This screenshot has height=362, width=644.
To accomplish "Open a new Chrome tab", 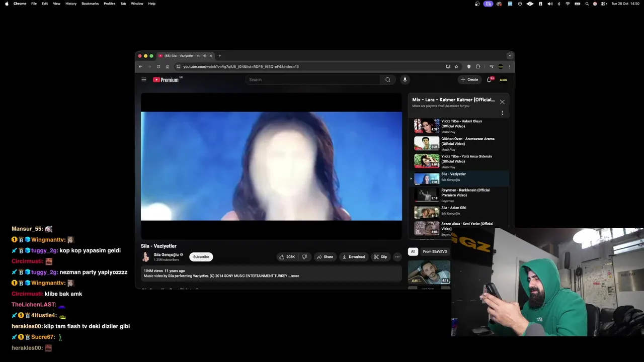I will (220, 56).
